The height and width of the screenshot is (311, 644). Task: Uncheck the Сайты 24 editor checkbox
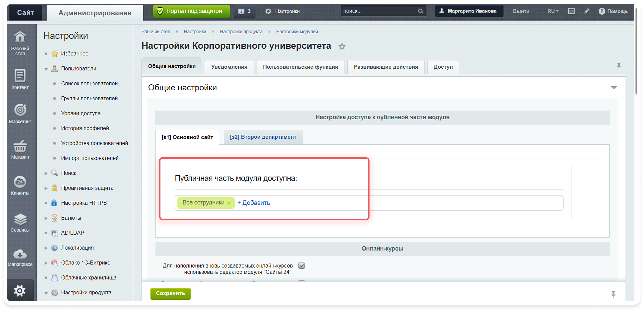coord(301,266)
